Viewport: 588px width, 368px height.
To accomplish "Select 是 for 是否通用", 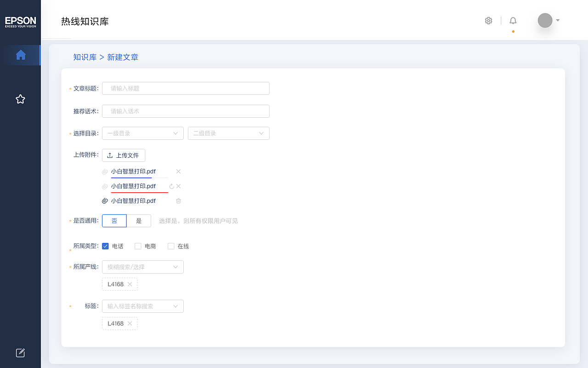I will click(x=139, y=221).
